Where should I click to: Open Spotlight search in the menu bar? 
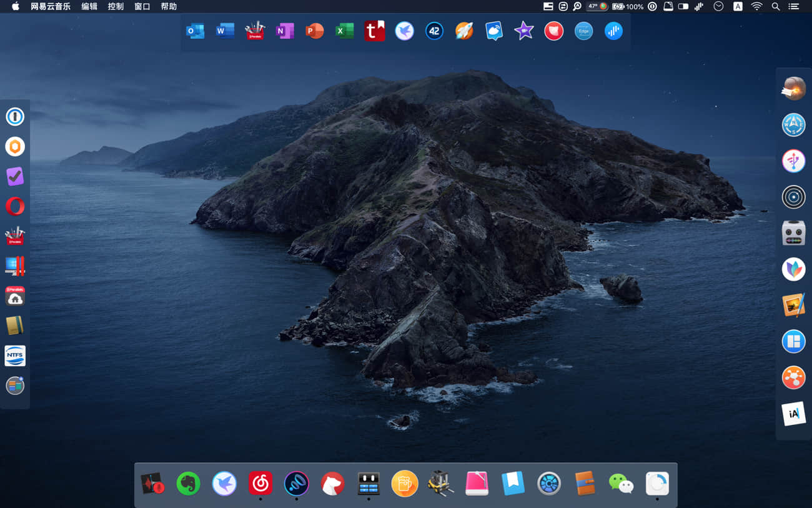point(775,6)
